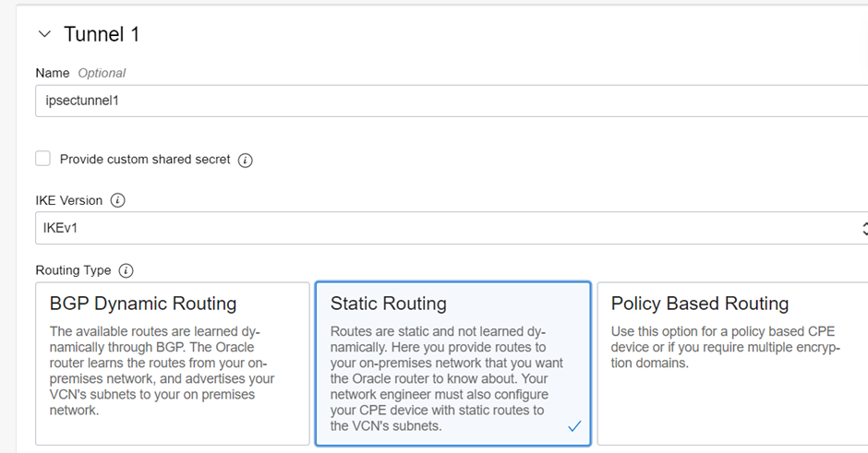Screen dimensions: 868x453
Task: Click the Optional hint next to Name
Action: tap(102, 73)
